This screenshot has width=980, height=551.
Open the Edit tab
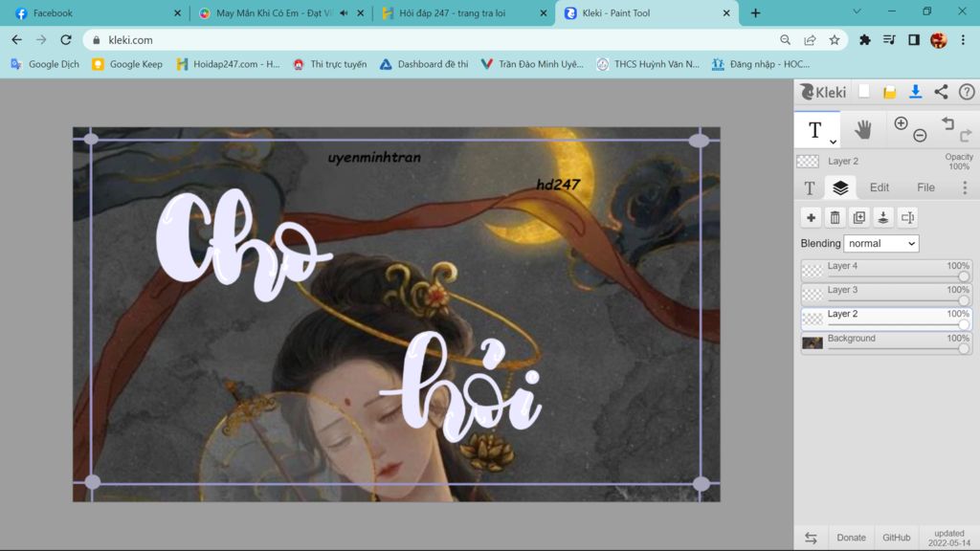[x=879, y=187]
